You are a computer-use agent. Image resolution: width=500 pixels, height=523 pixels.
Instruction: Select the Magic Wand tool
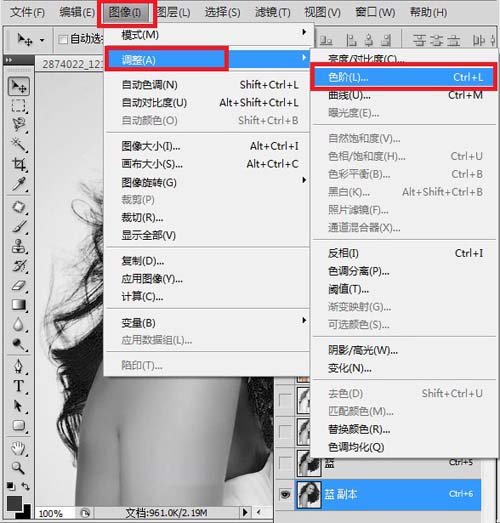point(19,144)
